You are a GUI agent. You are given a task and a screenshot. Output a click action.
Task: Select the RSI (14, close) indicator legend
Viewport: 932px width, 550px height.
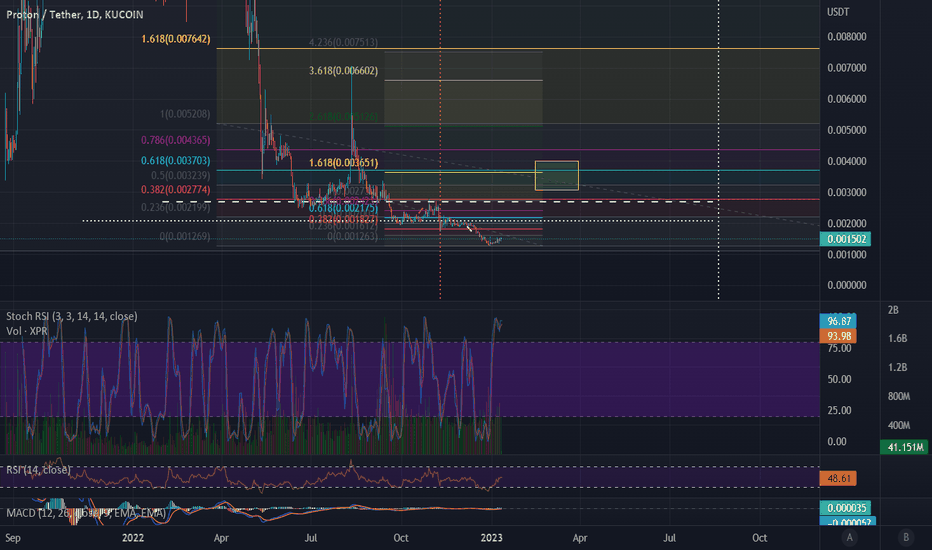click(38, 470)
